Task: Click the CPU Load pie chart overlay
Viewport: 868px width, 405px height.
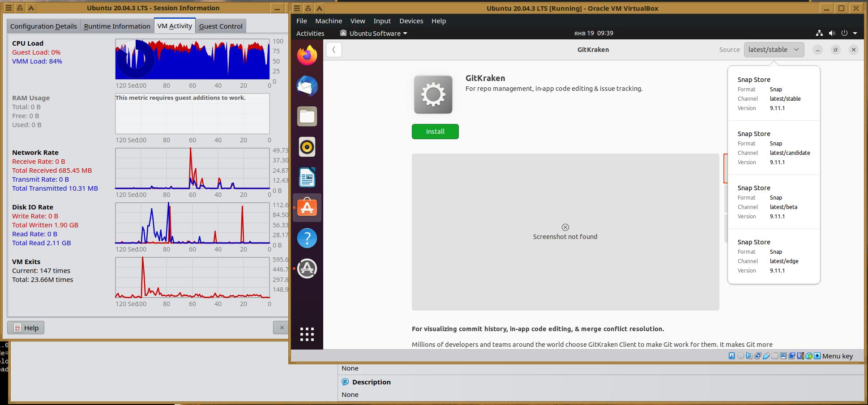Action: 135,59
